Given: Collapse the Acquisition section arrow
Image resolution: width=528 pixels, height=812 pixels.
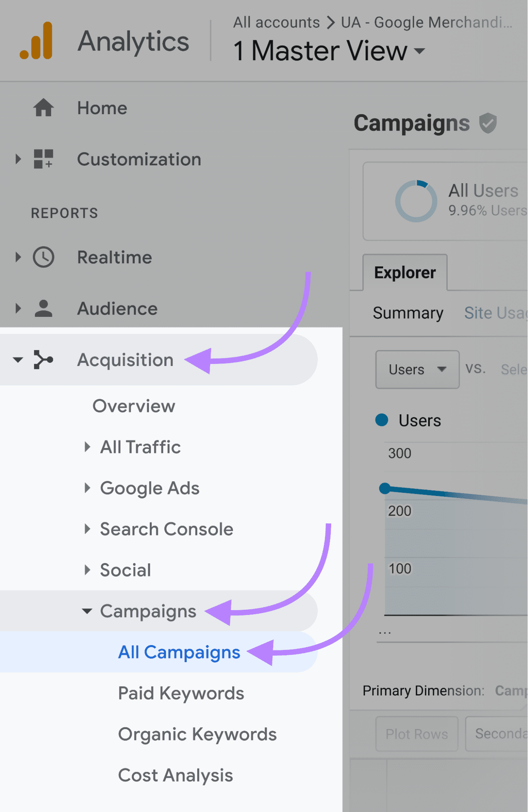Looking at the screenshot, I should click(18, 359).
